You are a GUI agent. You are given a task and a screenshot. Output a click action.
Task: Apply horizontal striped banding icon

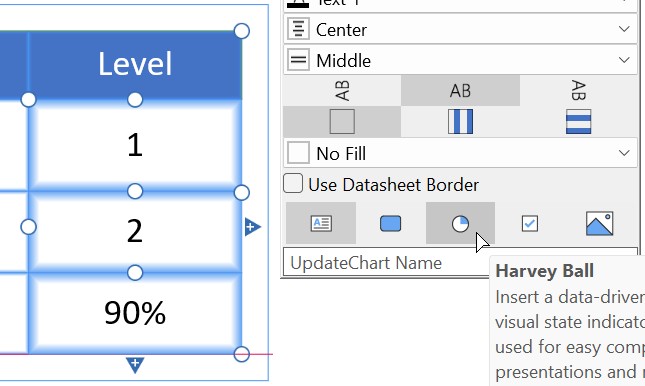coord(578,121)
